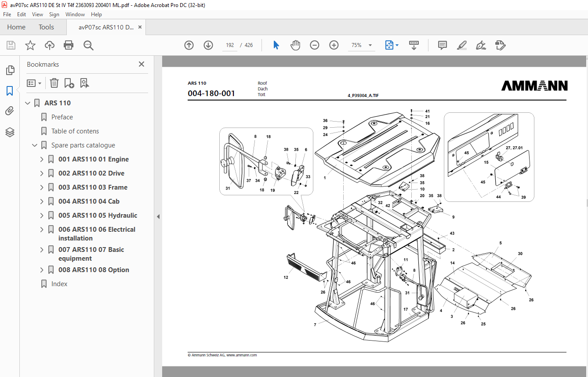588x377 pixels.
Task: Close the Bookmarks panel
Action: (x=142, y=64)
